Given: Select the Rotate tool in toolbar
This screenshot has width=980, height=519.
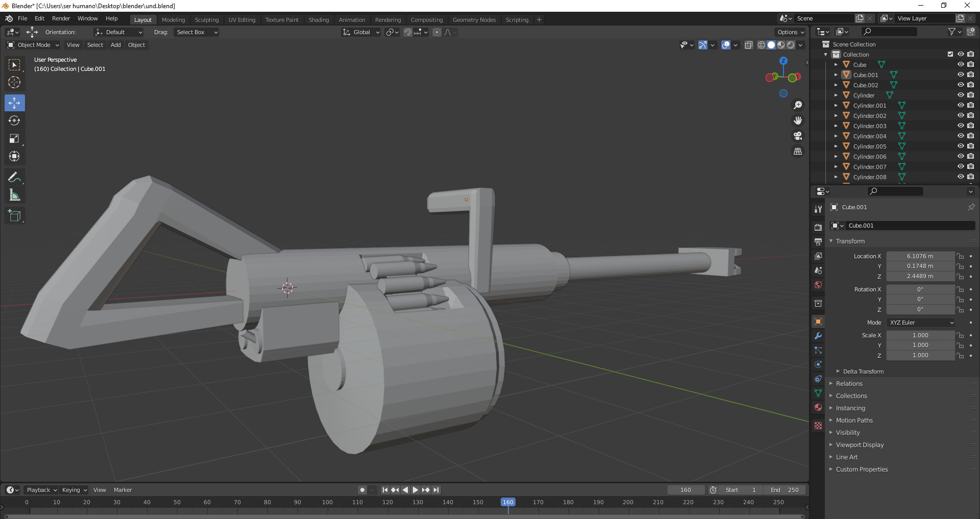Looking at the screenshot, I should point(14,121).
